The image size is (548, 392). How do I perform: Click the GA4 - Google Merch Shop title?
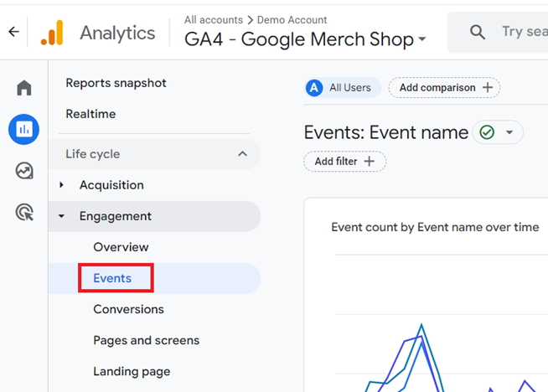coord(299,39)
